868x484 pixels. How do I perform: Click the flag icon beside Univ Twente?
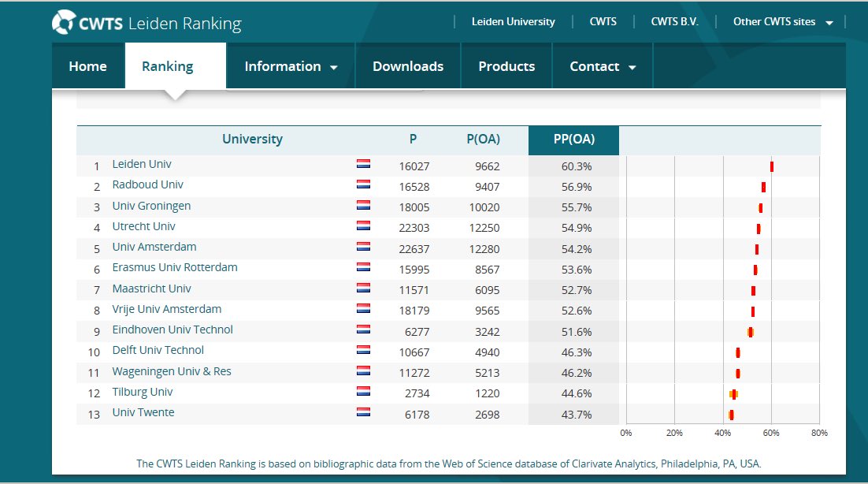point(363,412)
